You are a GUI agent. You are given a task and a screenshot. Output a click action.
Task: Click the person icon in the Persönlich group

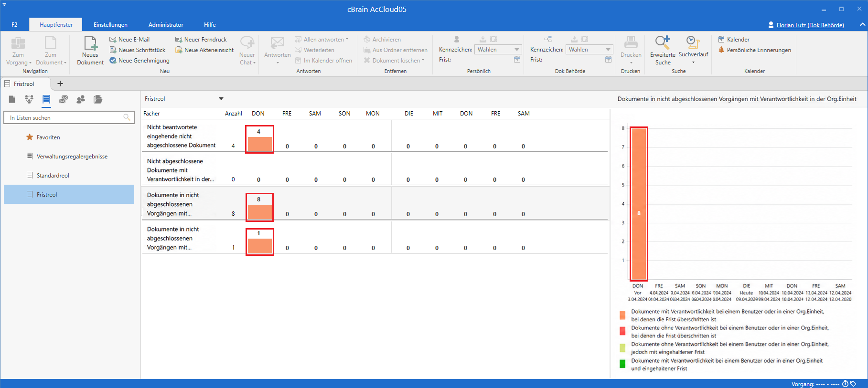click(x=457, y=39)
